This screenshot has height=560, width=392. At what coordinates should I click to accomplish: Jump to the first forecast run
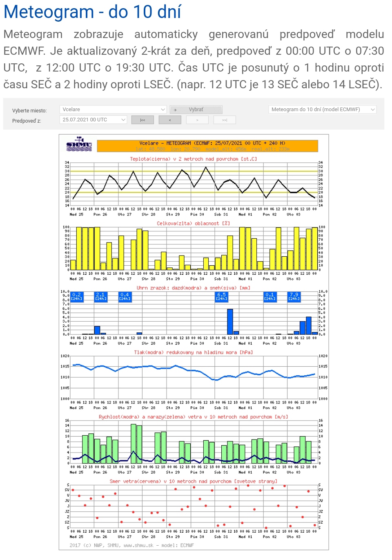click(143, 120)
